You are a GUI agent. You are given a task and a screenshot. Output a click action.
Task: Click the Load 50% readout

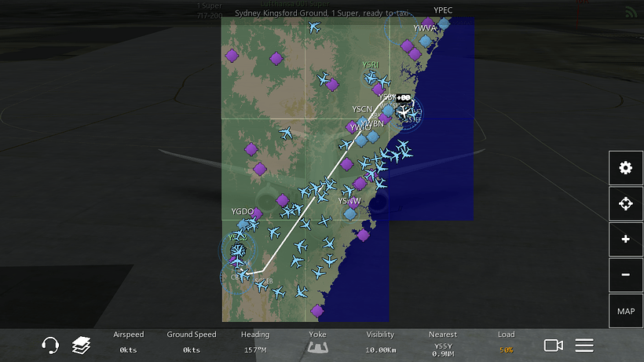(x=506, y=342)
